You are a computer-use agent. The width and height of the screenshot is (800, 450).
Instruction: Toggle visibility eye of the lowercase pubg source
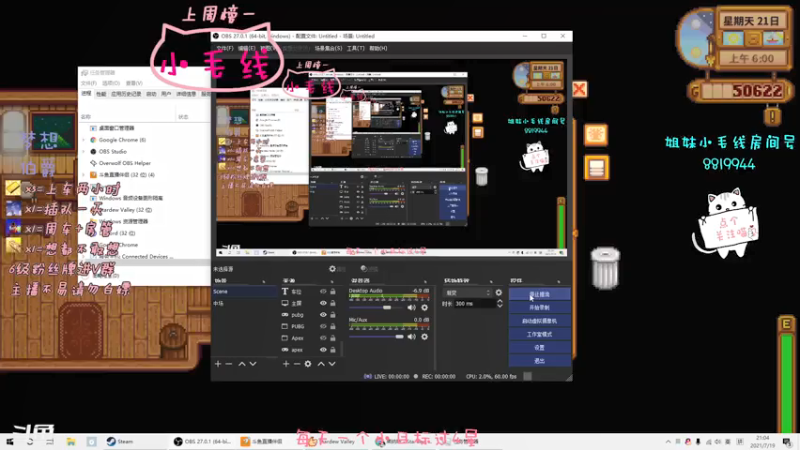[x=323, y=315]
